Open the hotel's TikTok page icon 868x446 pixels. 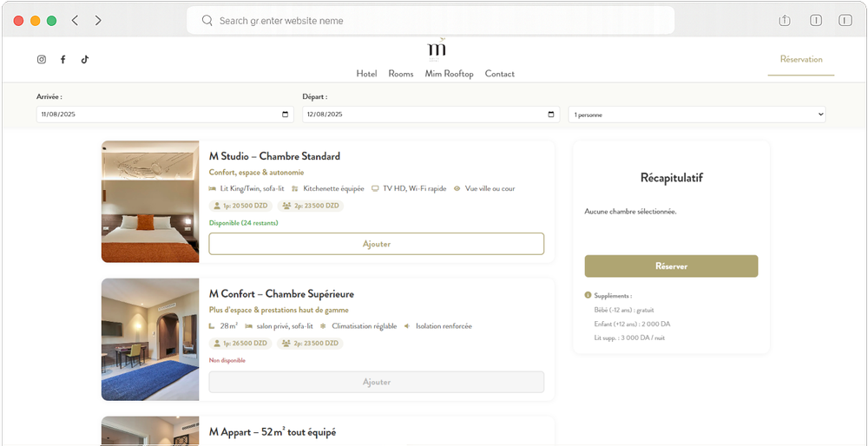point(85,60)
